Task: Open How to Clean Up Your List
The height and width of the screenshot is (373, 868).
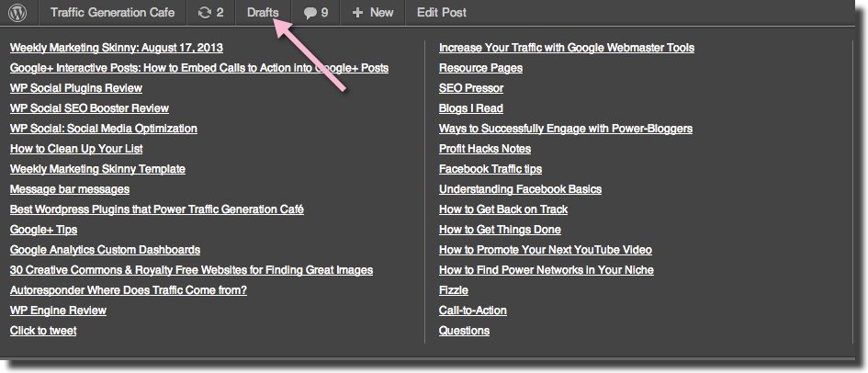Action: (76, 149)
